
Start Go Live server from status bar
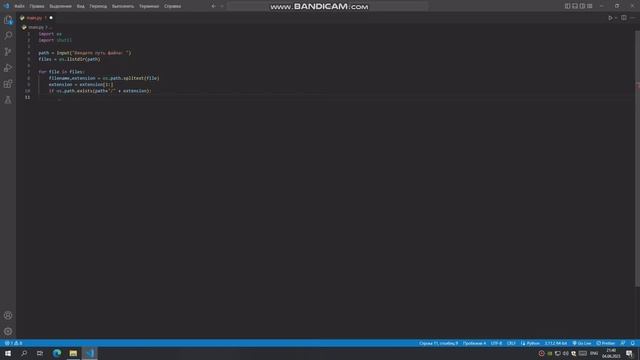(x=582, y=343)
